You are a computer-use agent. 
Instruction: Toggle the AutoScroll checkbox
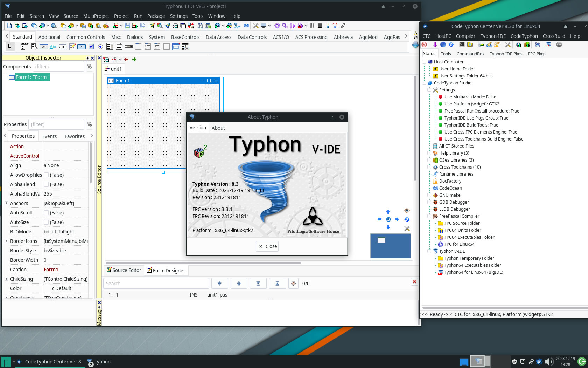(x=46, y=213)
